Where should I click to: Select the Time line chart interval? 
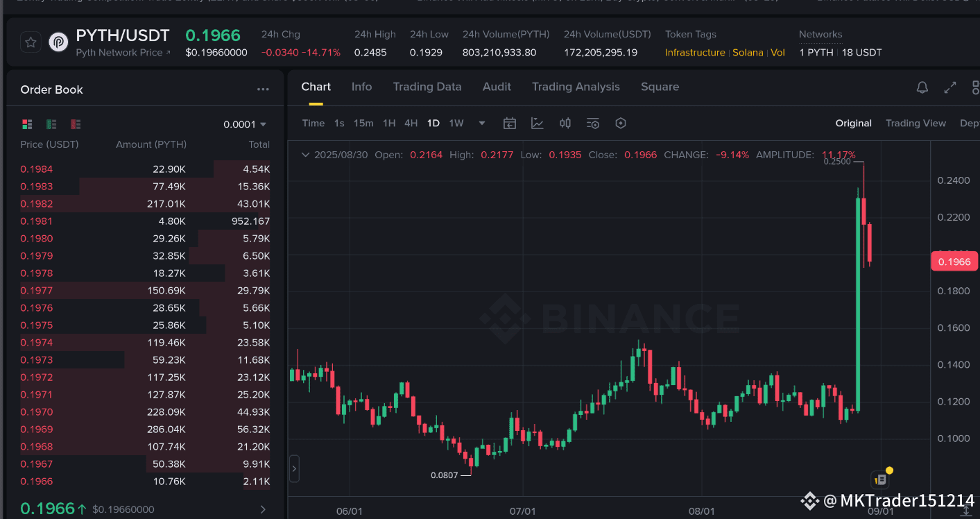coord(313,124)
